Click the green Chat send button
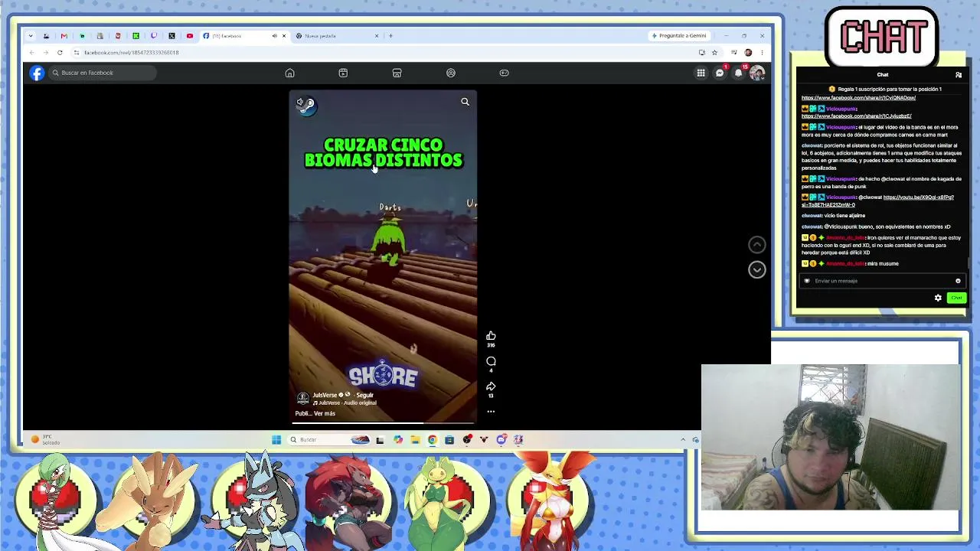 [956, 298]
